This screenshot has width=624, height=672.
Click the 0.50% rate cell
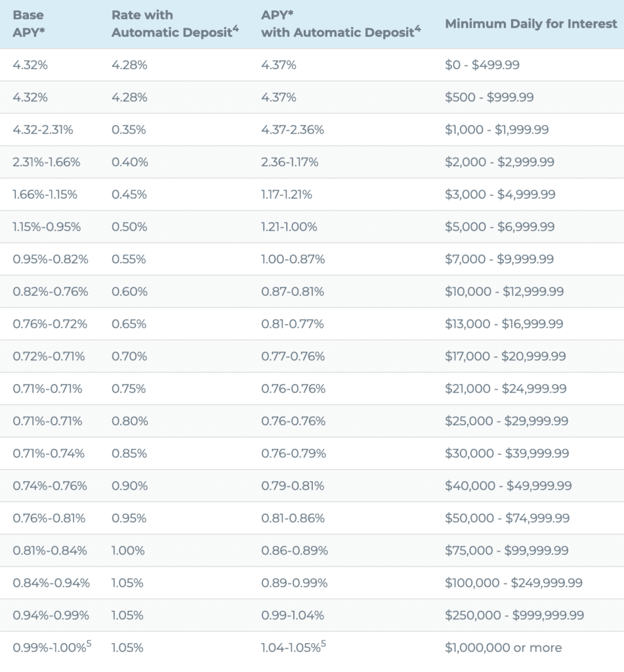[129, 227]
